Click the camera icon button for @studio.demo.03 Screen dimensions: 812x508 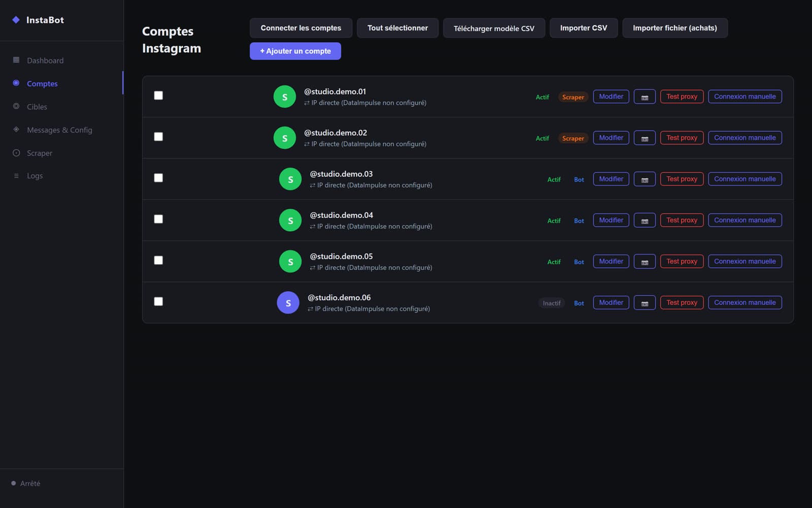click(645, 179)
